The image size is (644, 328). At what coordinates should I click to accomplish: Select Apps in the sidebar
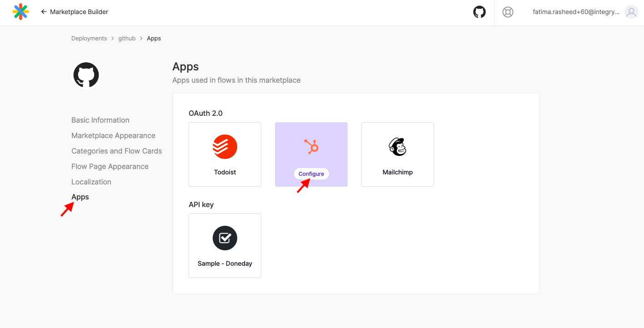pos(80,197)
